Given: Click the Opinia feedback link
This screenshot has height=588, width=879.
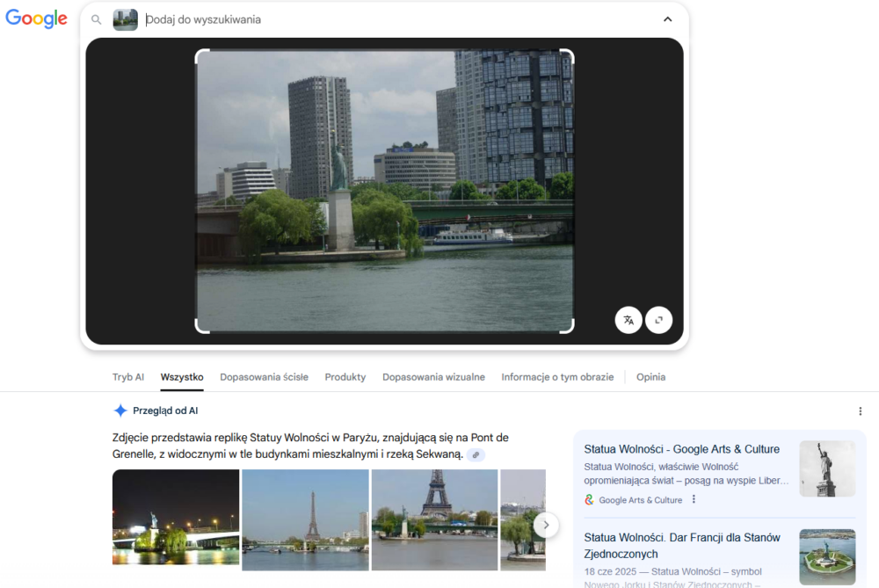Looking at the screenshot, I should (x=650, y=377).
